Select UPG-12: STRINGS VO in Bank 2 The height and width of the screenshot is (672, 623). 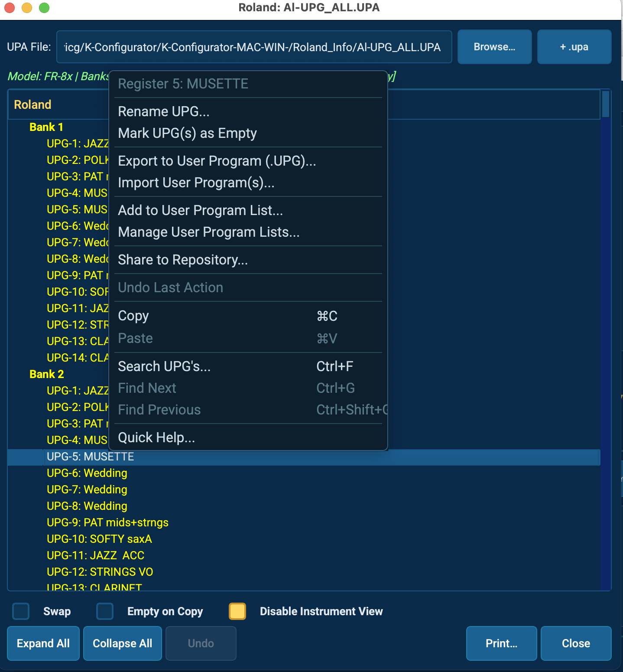pyautogui.click(x=100, y=572)
